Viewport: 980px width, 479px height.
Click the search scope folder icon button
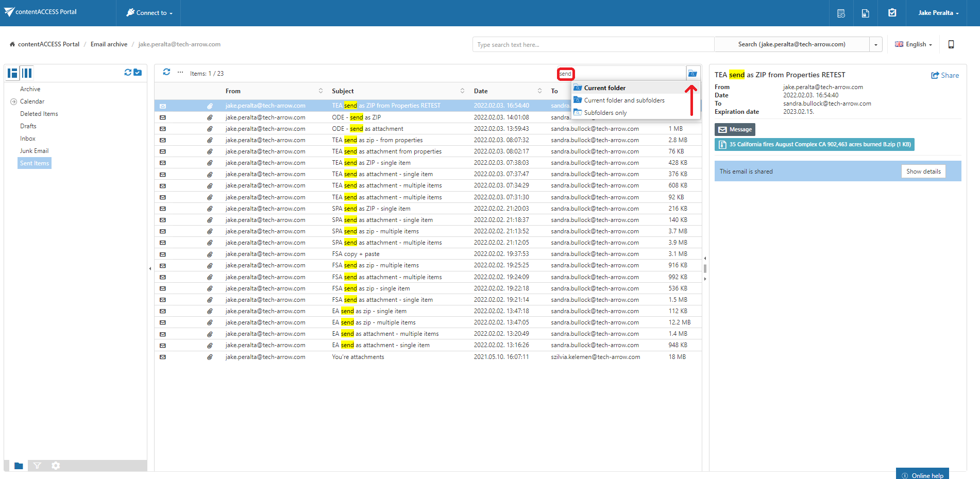693,74
